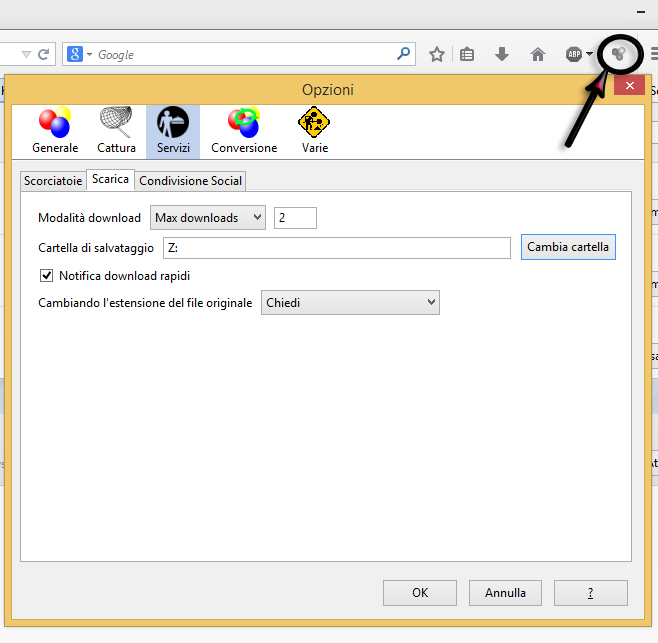Expand the Chiedi extension dropdown
Screen dimensions: 658x643
pos(350,302)
